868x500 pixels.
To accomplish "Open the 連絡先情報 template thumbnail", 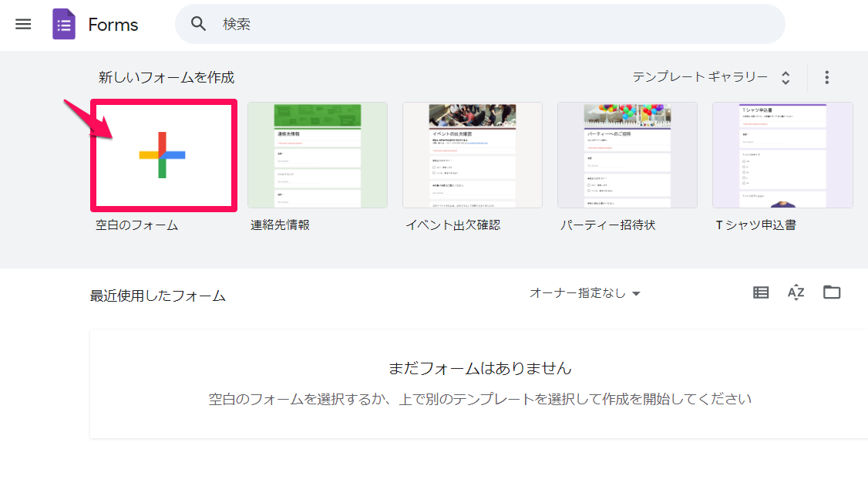I will point(317,155).
